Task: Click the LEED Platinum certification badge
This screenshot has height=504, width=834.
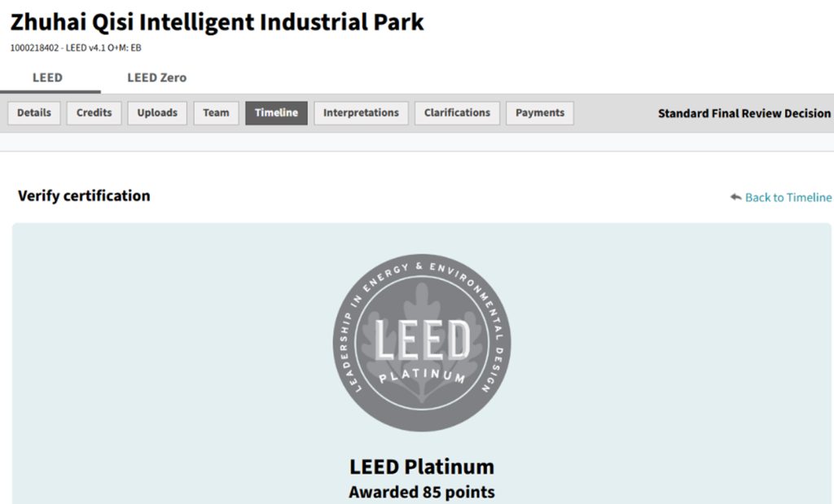Action: (x=422, y=342)
